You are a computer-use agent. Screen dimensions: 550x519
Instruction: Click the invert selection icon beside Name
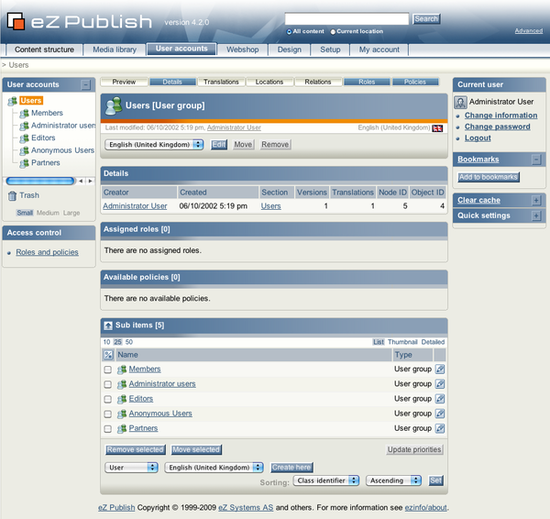click(x=108, y=355)
